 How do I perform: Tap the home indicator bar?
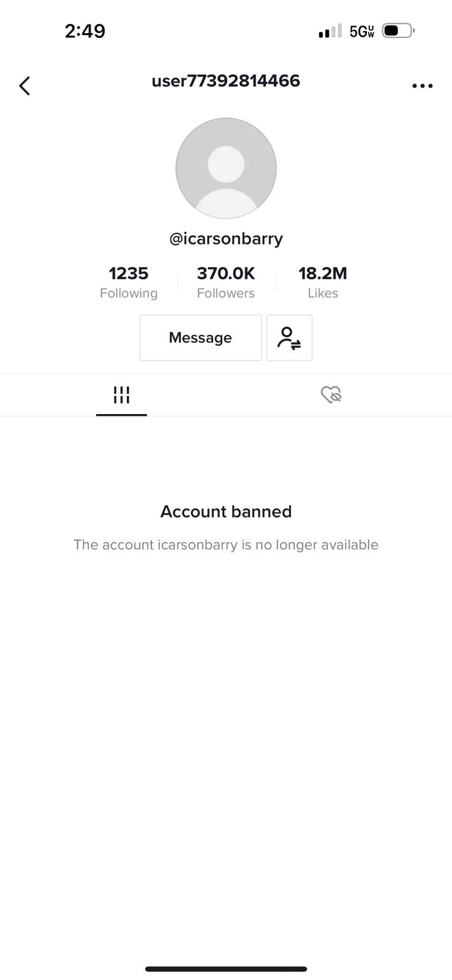click(226, 969)
